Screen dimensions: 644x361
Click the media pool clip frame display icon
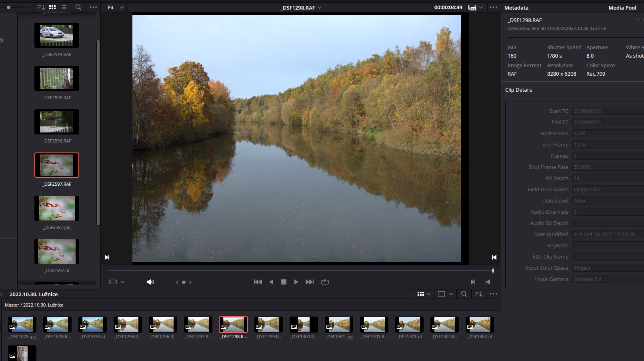point(442,294)
